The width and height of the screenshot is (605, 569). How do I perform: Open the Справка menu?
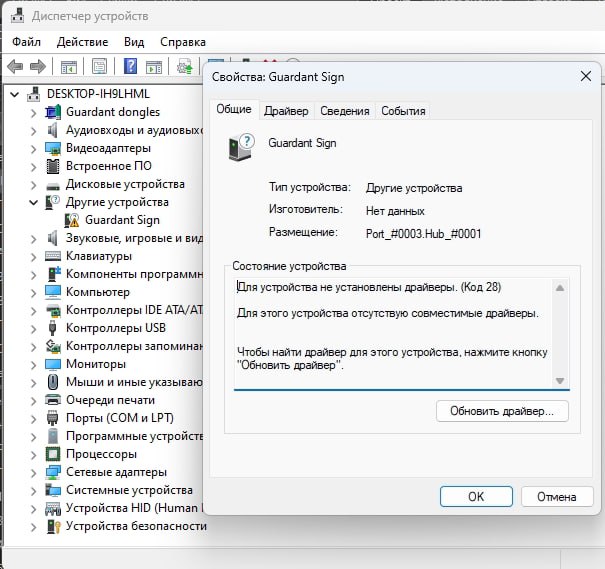click(x=183, y=42)
